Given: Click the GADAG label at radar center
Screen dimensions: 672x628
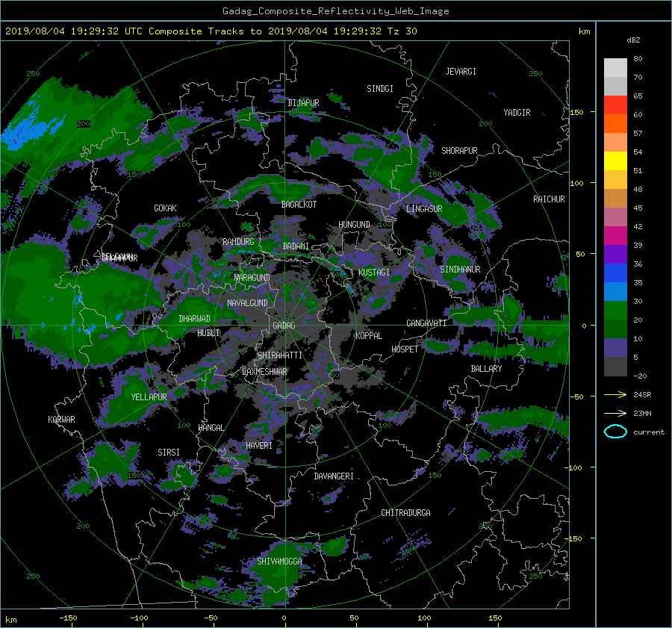Looking at the screenshot, I should point(284,326).
